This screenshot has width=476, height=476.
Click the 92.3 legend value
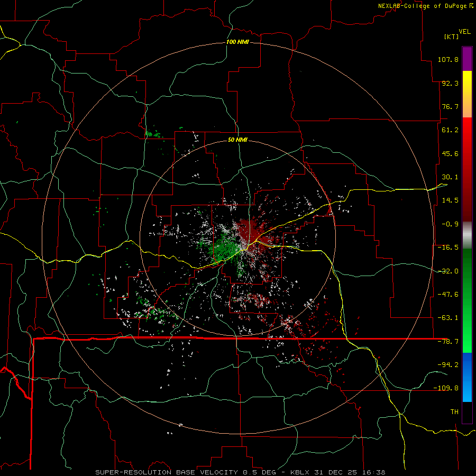click(450, 83)
